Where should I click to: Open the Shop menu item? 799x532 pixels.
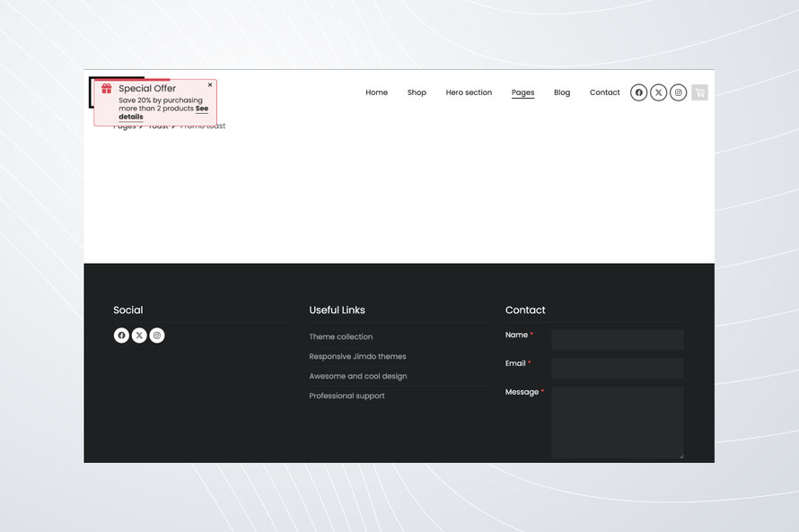pos(417,92)
